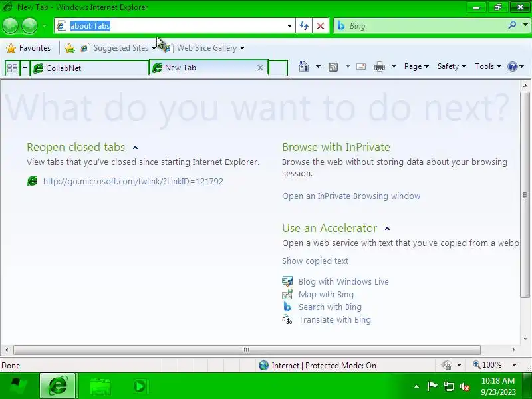Collapse the Use an Accelerator section
Image resolution: width=532 pixels, height=399 pixels.
pyautogui.click(x=388, y=229)
